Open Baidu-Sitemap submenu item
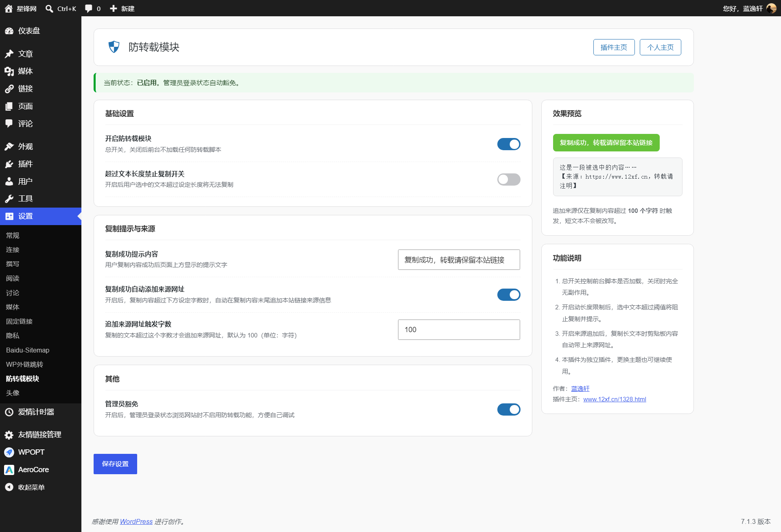The width and height of the screenshot is (781, 532). pyautogui.click(x=28, y=350)
